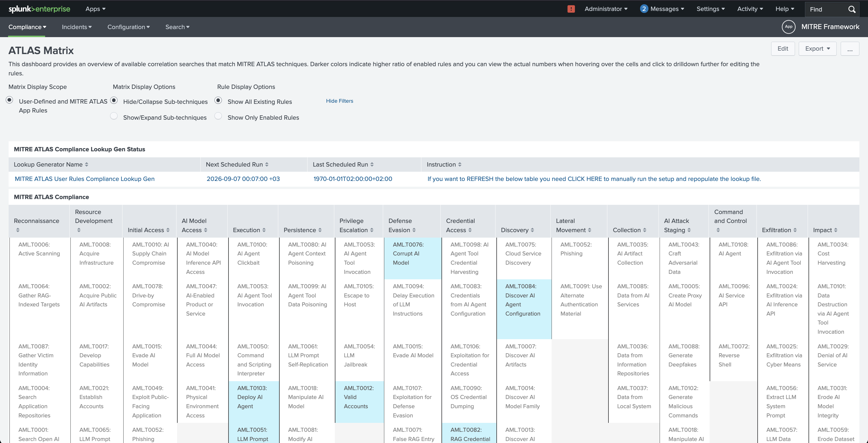Select User-Defined and MITRE ATLAS App Rules
Screen dimensions: 868x443
[x=9, y=100]
